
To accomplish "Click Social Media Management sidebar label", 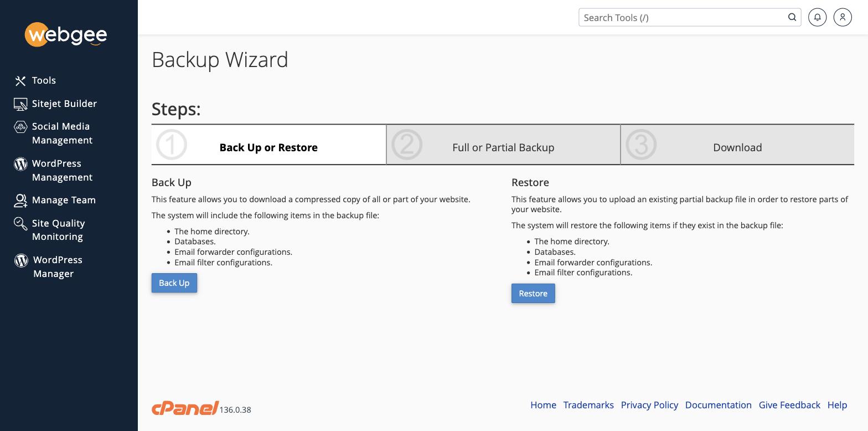I will point(62,133).
